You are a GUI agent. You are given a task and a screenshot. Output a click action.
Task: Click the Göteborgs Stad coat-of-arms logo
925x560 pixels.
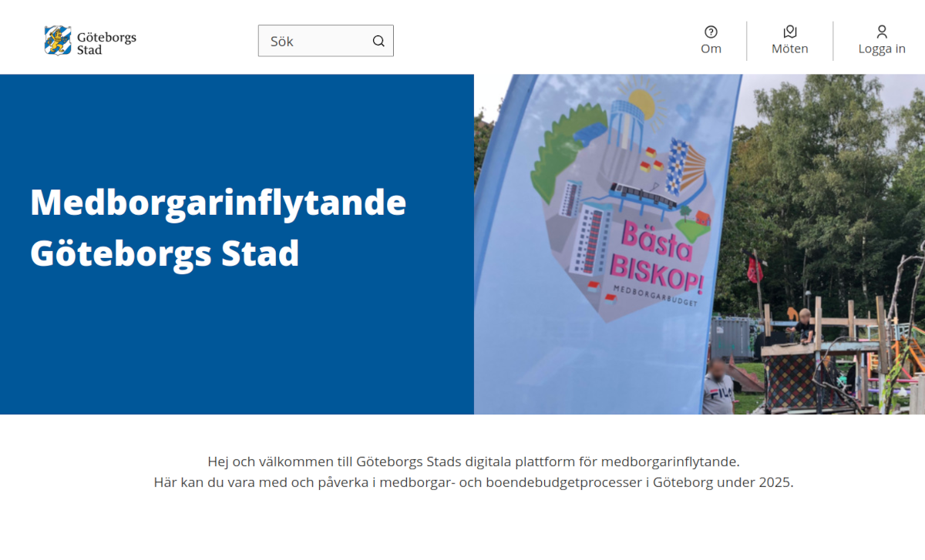(57, 40)
